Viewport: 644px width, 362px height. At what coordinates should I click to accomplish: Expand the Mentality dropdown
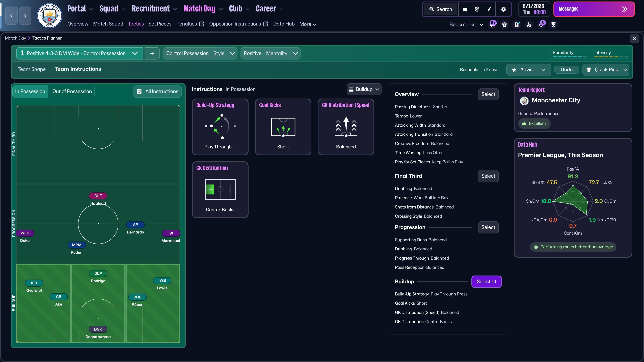[x=296, y=53]
